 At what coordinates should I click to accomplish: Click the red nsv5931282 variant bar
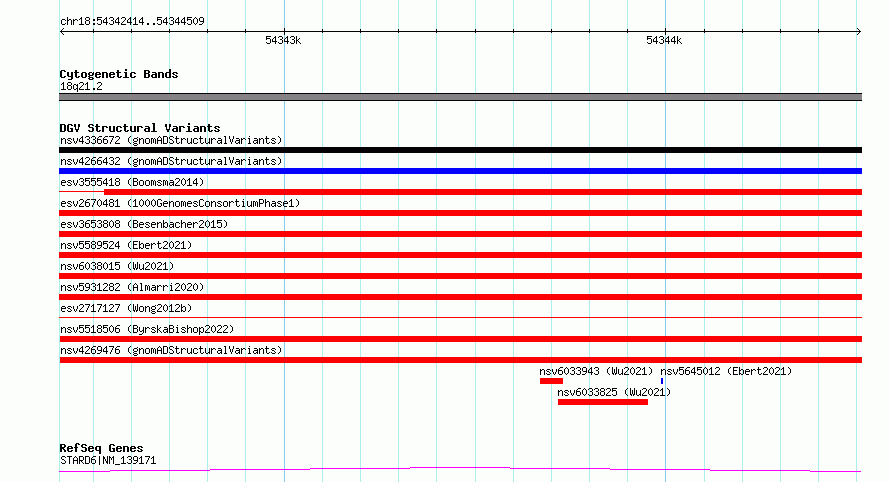pyautogui.click(x=460, y=297)
